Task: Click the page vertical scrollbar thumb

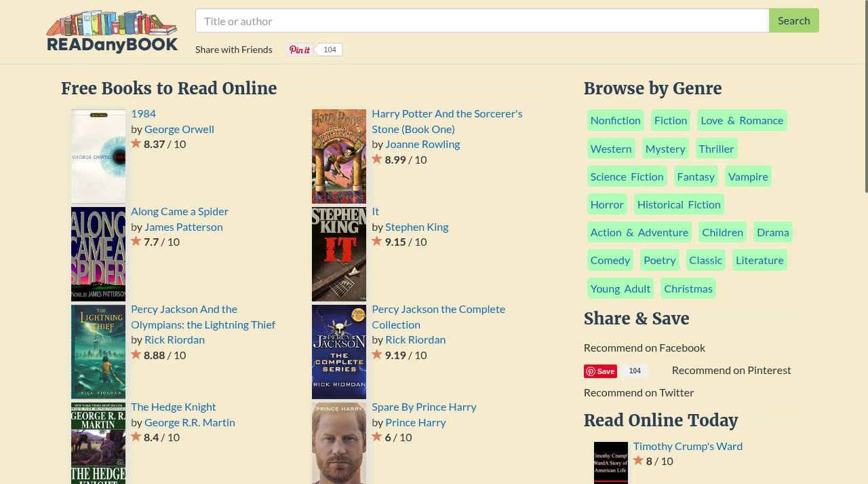Action: (865, 96)
